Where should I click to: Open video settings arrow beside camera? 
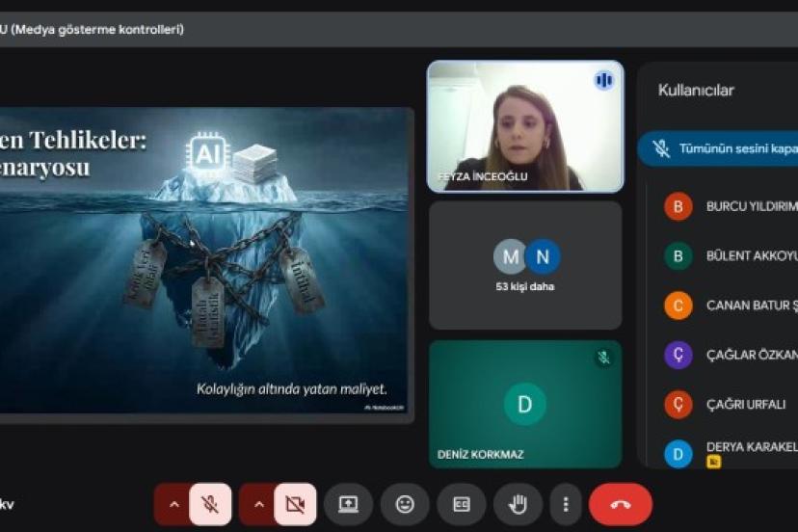coord(258,504)
